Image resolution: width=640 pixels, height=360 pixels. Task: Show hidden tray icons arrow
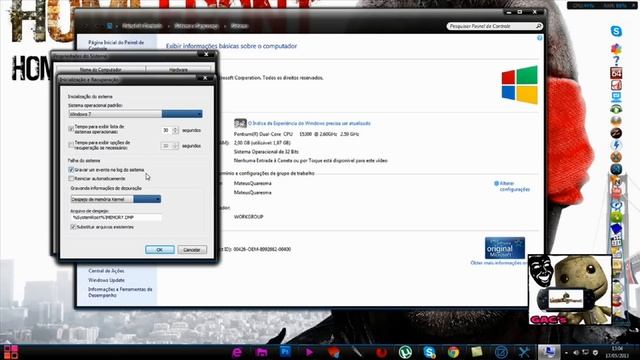566,353
